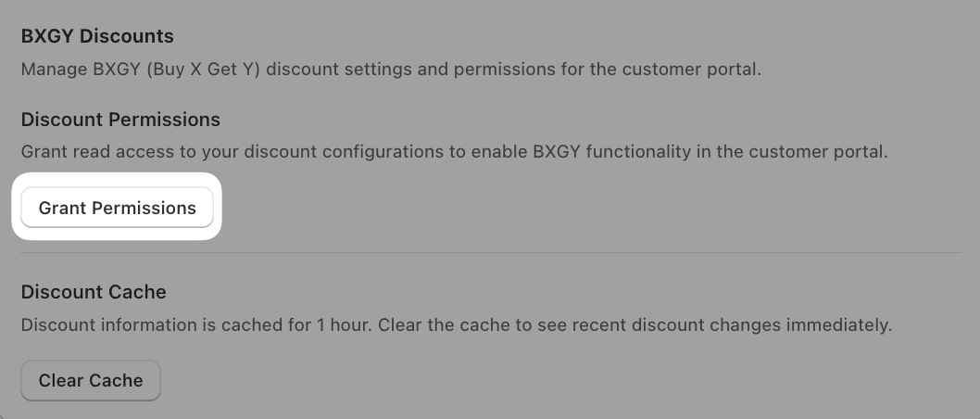Click the "(Buy X Get Y)" parenthetical text

click(x=203, y=69)
